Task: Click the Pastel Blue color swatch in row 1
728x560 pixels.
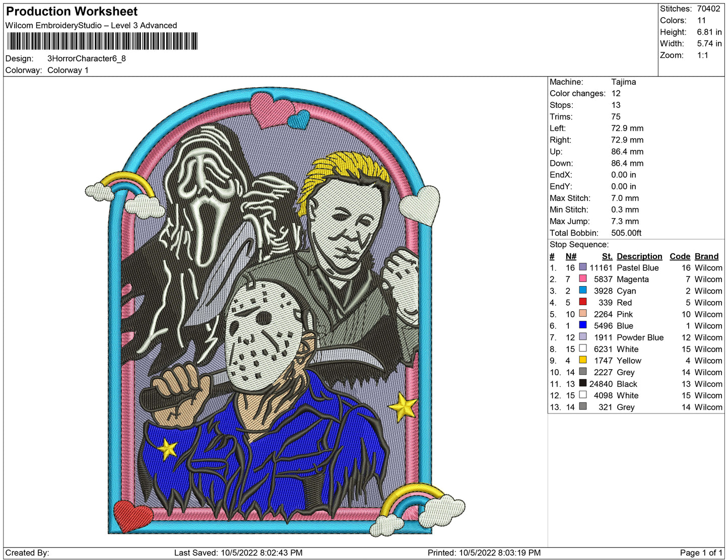Action: click(x=583, y=267)
